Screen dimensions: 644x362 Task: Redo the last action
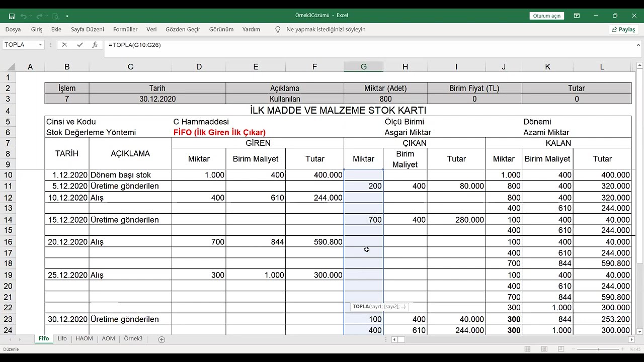pos(39,16)
